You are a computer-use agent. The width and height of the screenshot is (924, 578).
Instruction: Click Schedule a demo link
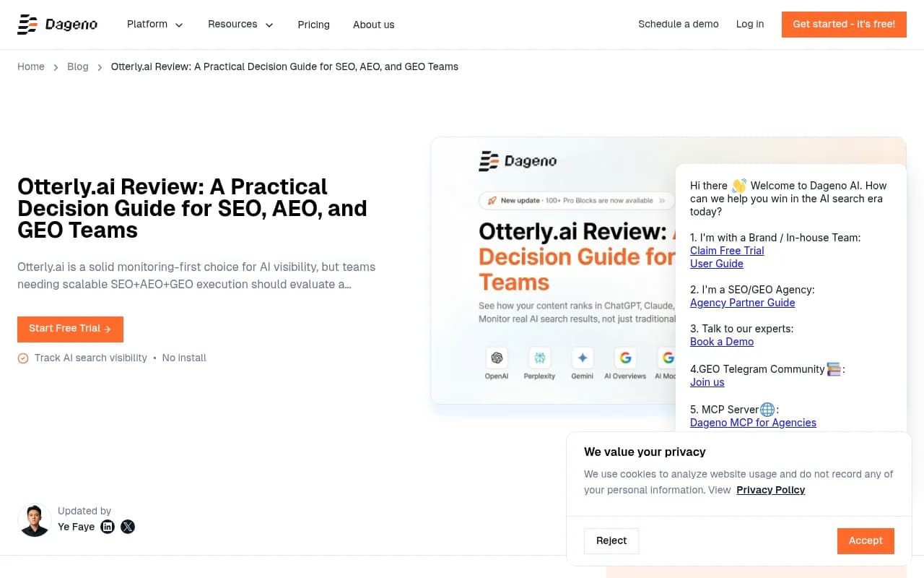678,25
